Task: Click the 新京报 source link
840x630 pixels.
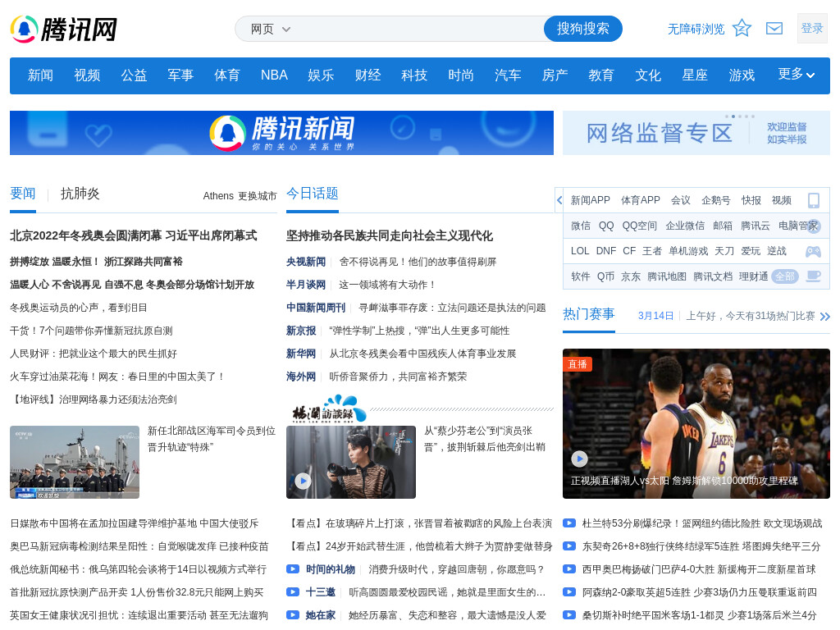Action: click(301, 331)
